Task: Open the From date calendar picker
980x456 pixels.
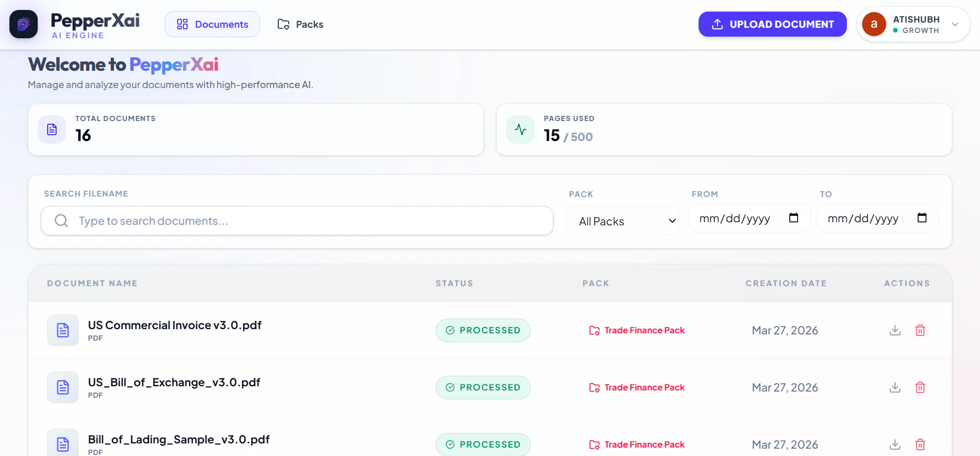Action: [x=793, y=218]
